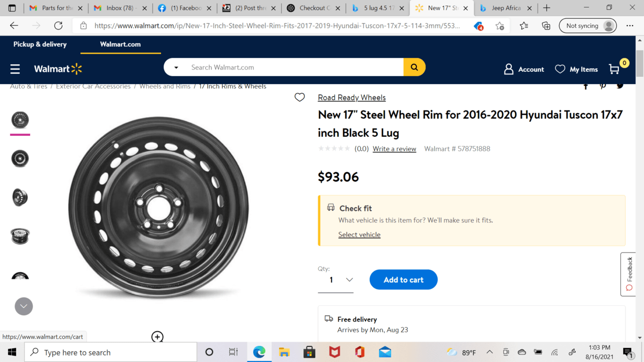Image resolution: width=644 pixels, height=362 pixels.
Task: Click the Select vehicle link
Action: click(x=359, y=235)
